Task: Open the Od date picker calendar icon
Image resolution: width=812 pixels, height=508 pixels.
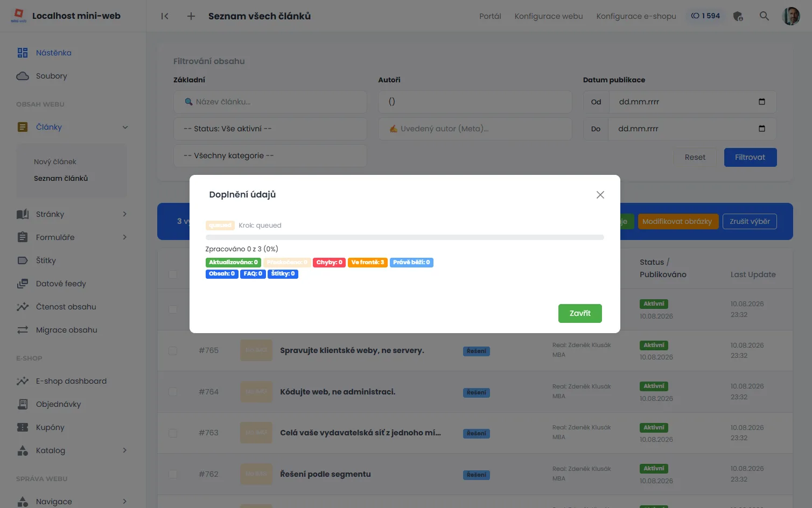Action: coord(762,102)
